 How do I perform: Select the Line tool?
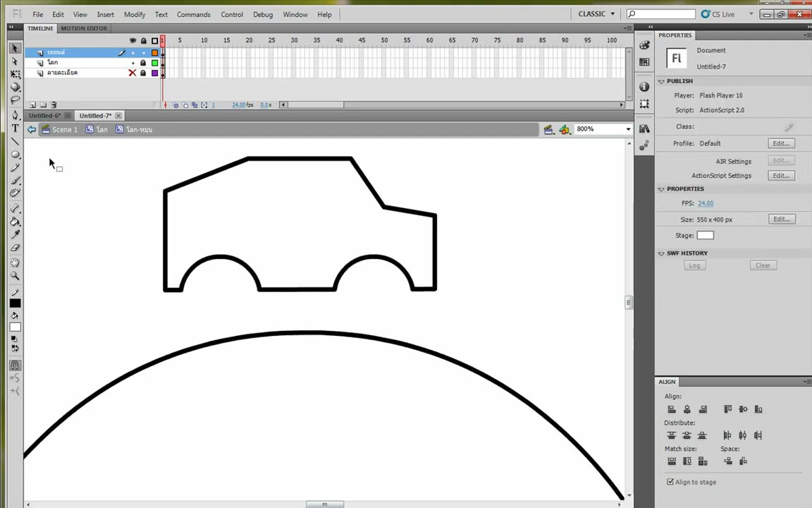click(15, 141)
